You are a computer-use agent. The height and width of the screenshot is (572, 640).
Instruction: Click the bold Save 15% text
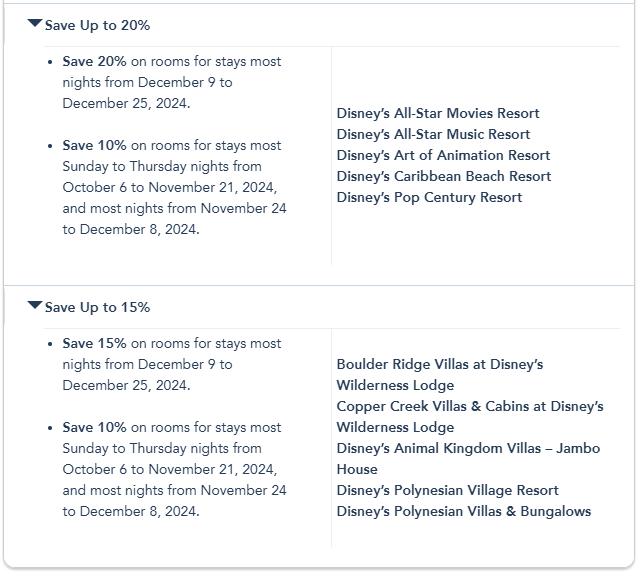[94, 343]
